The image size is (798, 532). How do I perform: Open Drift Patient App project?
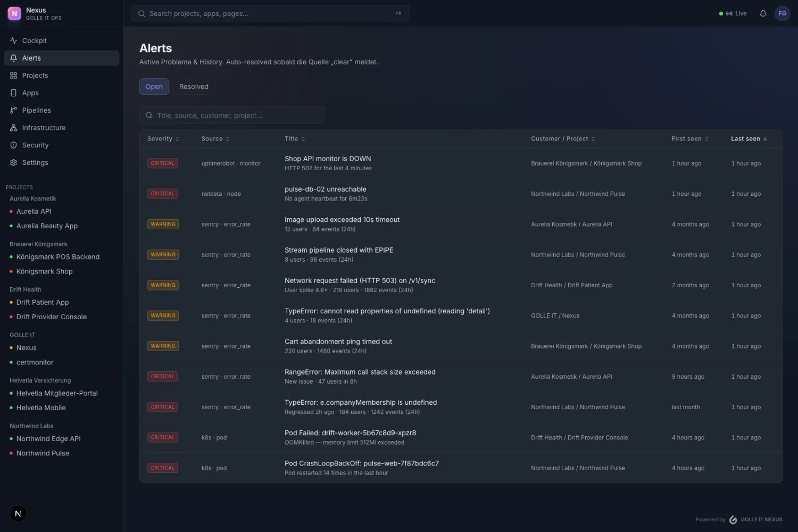coord(62,302)
